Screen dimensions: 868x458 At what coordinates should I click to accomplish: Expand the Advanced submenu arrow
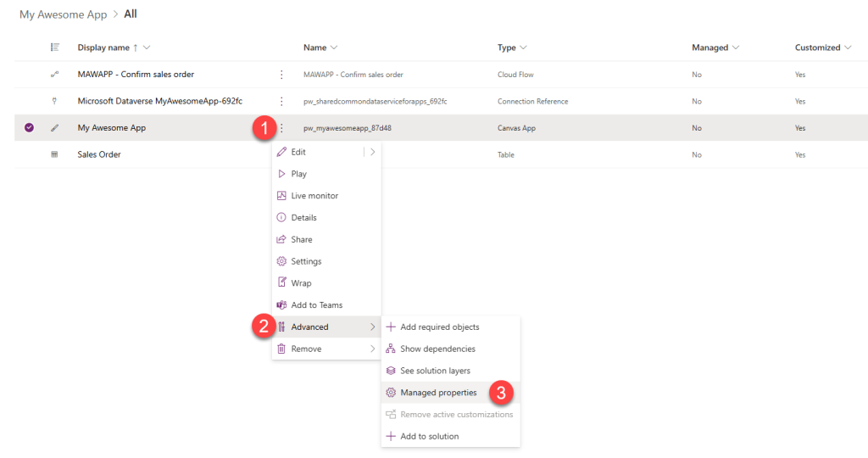pos(373,327)
